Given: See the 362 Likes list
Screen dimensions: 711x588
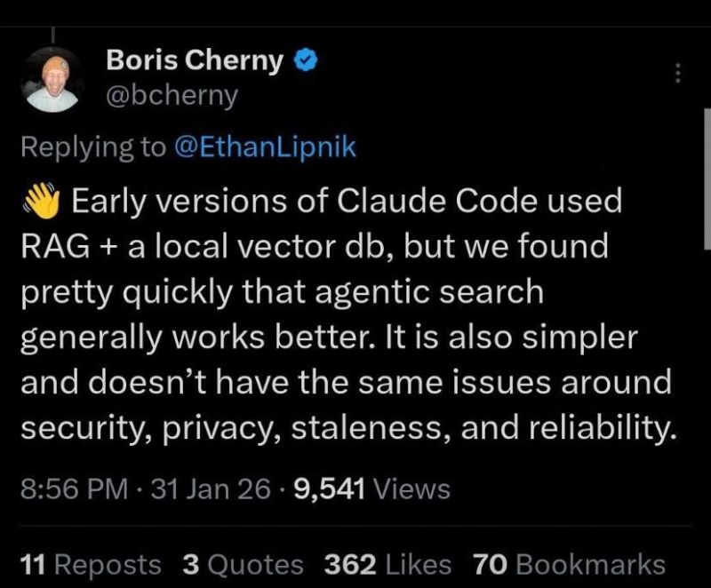Looking at the screenshot, I should [x=389, y=564].
